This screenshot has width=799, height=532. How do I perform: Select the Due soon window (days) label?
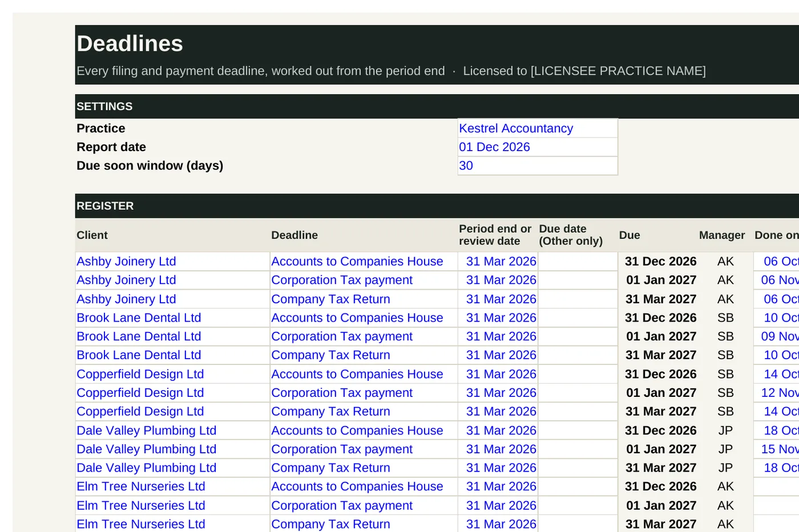coord(150,165)
